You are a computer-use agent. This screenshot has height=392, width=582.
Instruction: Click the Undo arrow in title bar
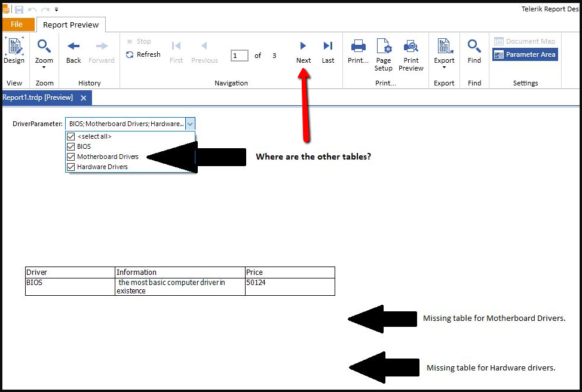point(32,10)
